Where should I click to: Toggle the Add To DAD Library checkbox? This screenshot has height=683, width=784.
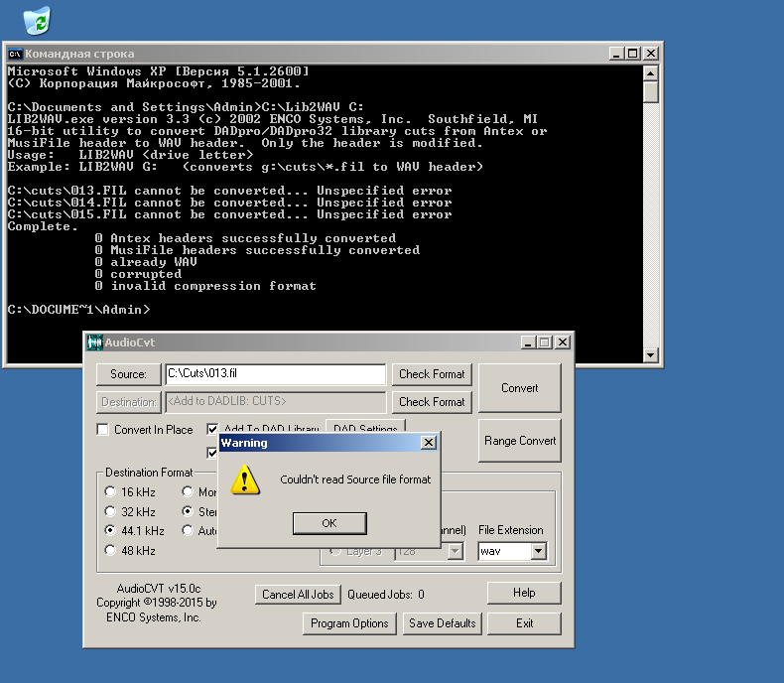click(212, 429)
